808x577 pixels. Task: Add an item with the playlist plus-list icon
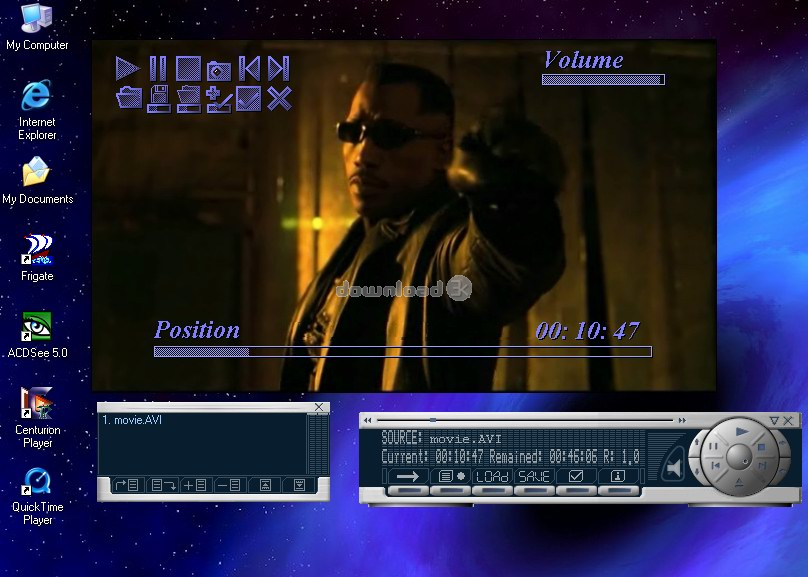pyautogui.click(x=195, y=485)
